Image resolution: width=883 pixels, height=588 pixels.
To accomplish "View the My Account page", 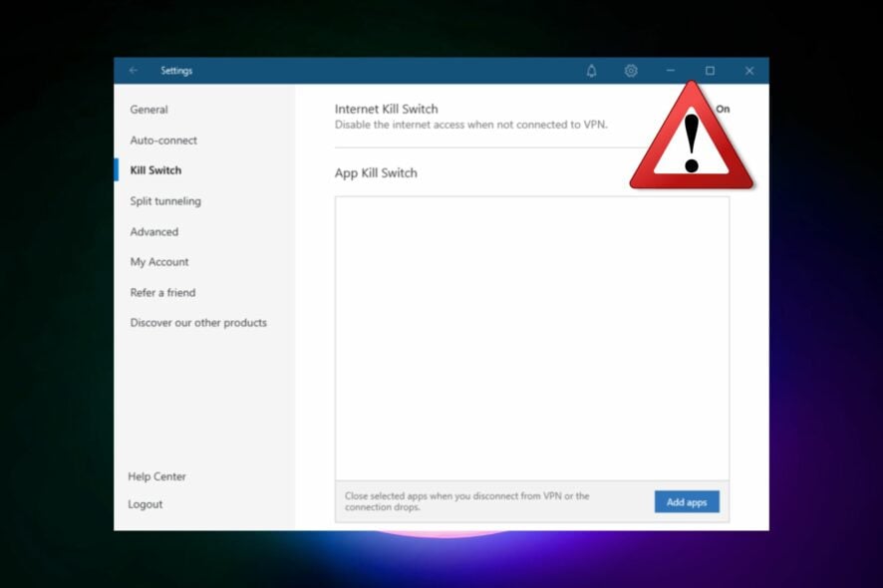I will [x=158, y=262].
